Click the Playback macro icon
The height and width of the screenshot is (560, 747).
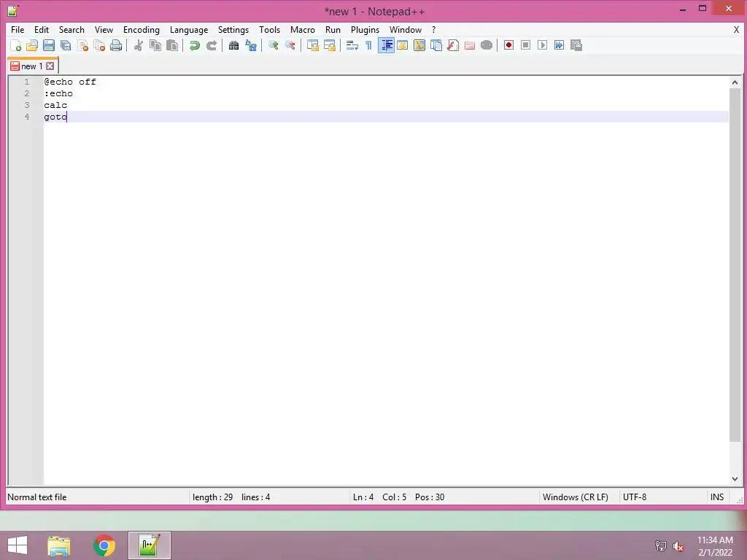point(542,45)
